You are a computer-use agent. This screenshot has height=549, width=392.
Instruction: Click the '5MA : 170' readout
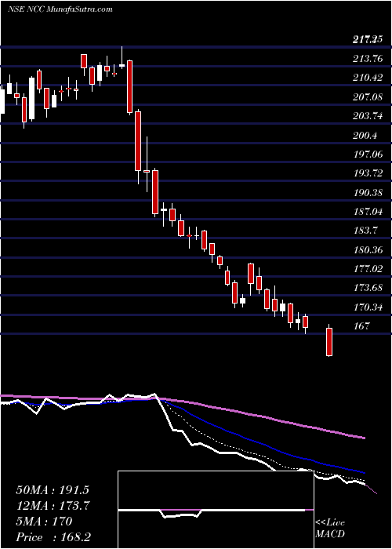44,522
